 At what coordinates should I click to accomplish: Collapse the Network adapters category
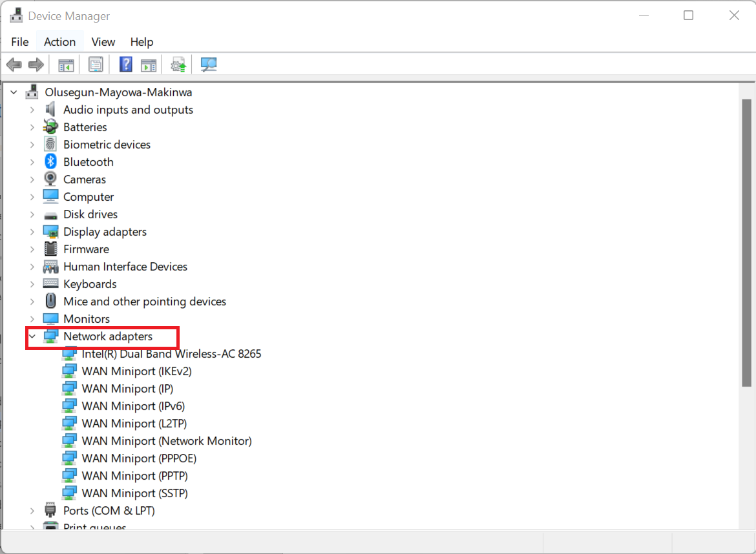32,336
